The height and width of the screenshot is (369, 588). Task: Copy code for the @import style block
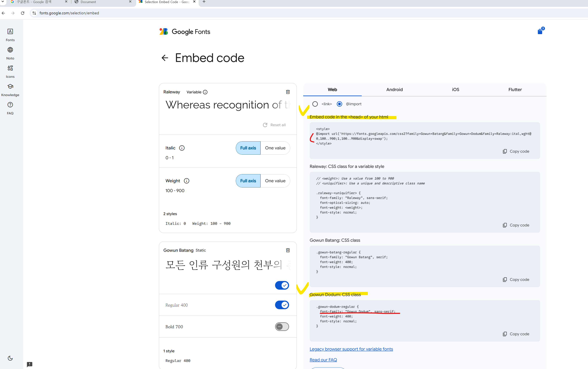click(516, 151)
